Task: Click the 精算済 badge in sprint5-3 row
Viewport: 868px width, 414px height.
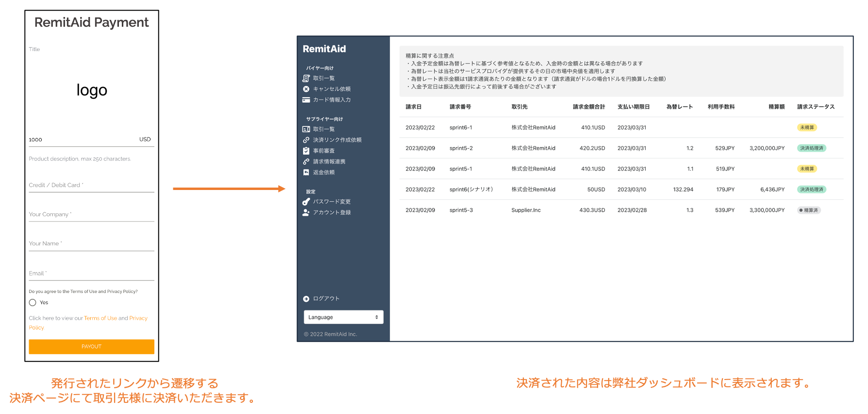Action: coord(809,210)
